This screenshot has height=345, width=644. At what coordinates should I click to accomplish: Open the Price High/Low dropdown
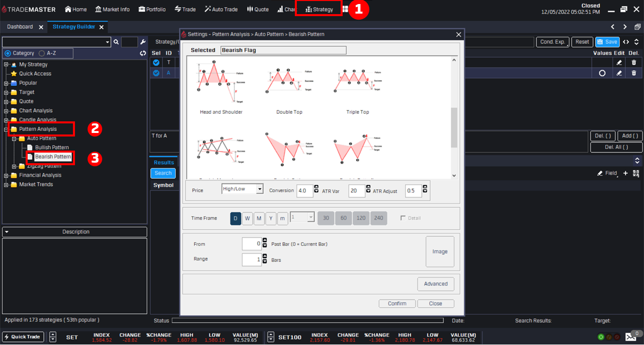pyautogui.click(x=243, y=189)
